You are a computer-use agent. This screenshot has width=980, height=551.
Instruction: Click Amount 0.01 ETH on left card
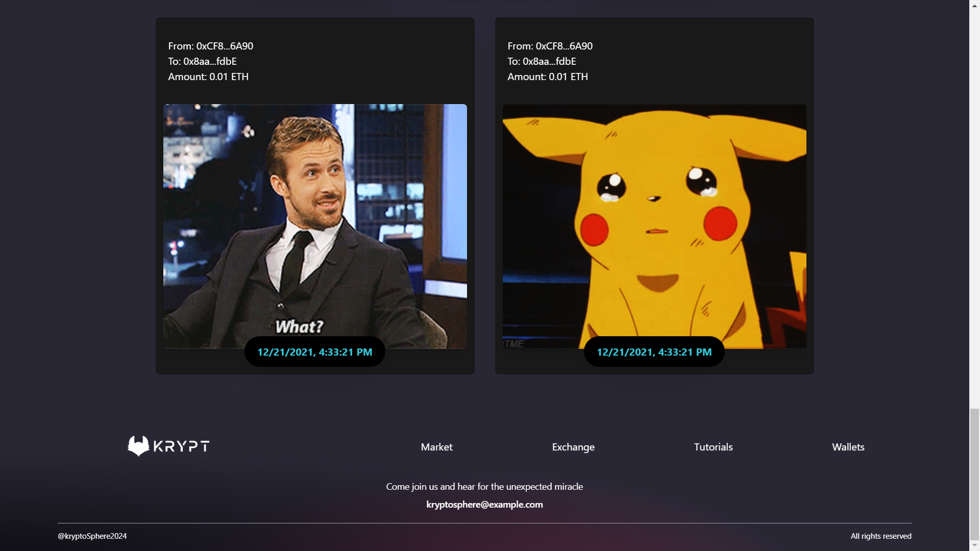tap(208, 77)
